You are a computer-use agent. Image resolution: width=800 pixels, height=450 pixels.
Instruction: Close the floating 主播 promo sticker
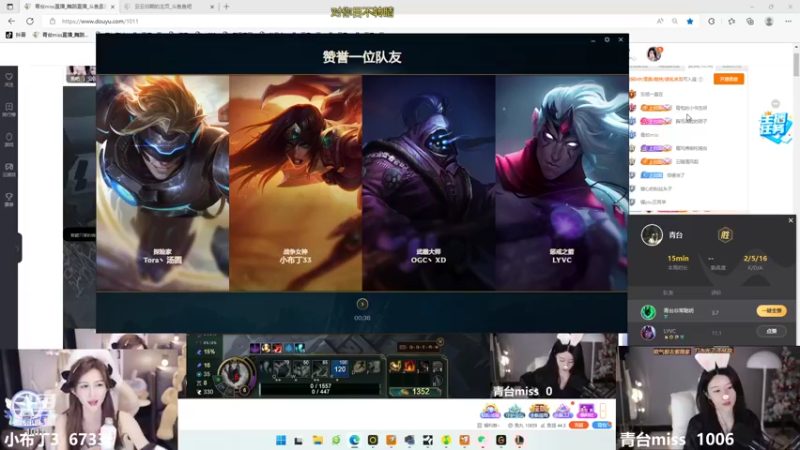[776, 104]
